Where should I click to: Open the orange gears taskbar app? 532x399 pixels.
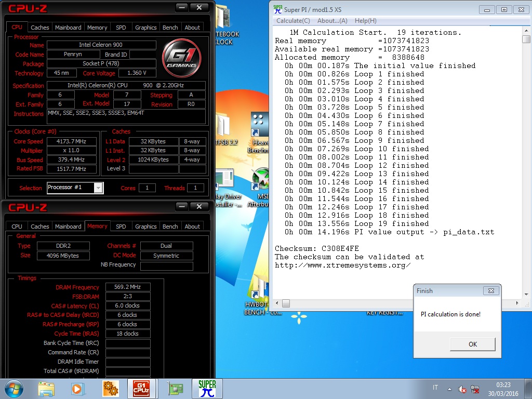tap(110, 389)
